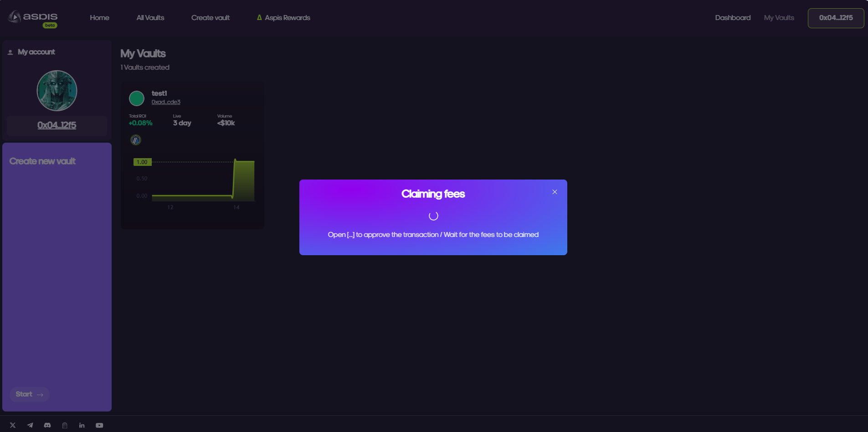The image size is (868, 432).
Task: Go to the Home page
Action: (99, 18)
